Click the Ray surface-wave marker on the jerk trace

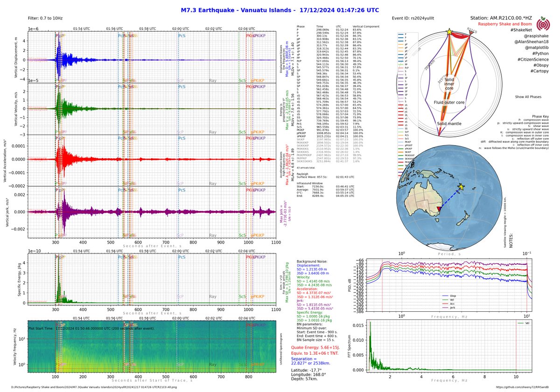[213, 235]
